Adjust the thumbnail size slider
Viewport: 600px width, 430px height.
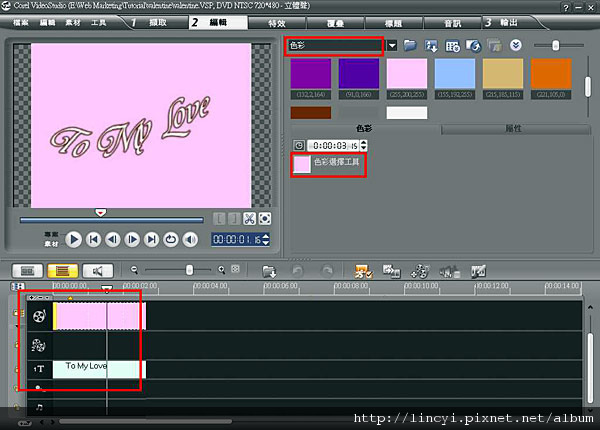click(556, 46)
